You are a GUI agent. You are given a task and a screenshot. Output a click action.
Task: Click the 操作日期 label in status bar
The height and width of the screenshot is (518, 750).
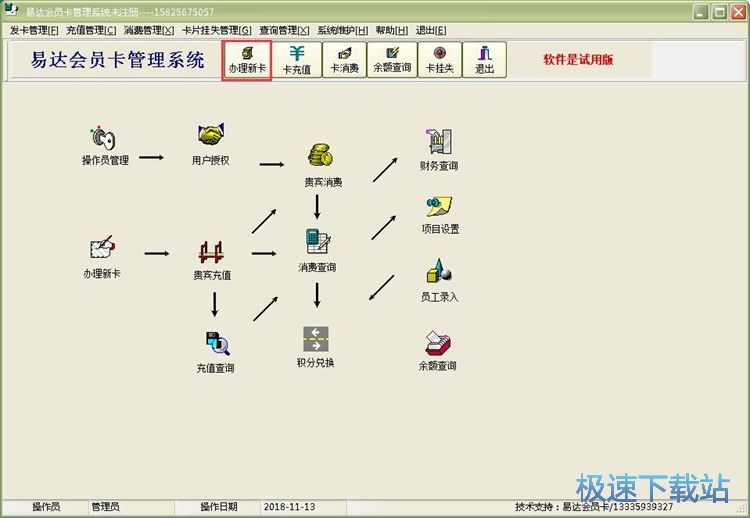tap(219, 507)
